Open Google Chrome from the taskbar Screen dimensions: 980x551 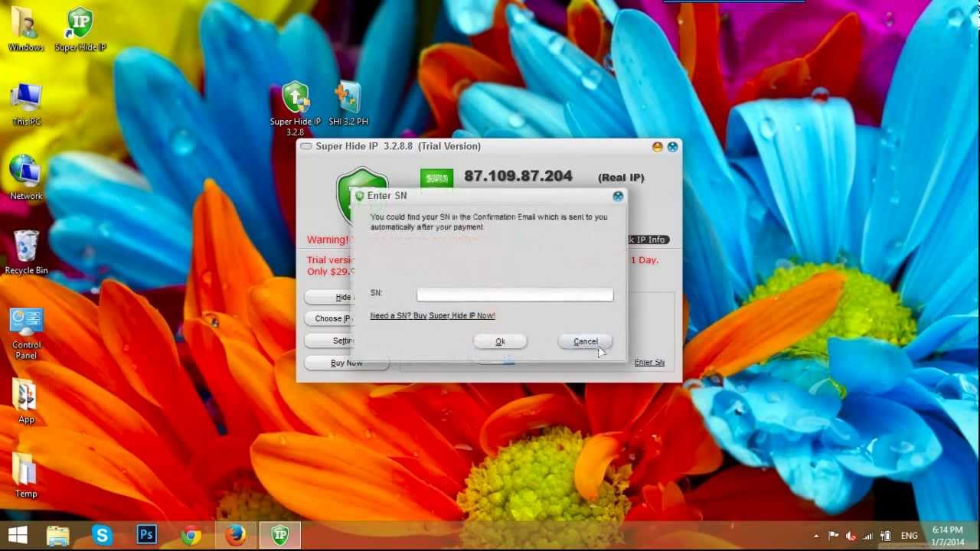tap(191, 535)
